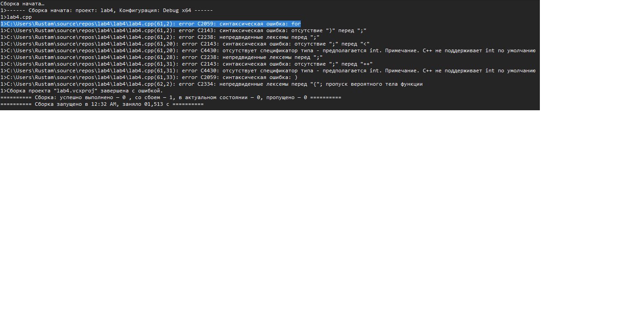Select the "1>lab4.cpp" output line

pyautogui.click(x=16, y=17)
